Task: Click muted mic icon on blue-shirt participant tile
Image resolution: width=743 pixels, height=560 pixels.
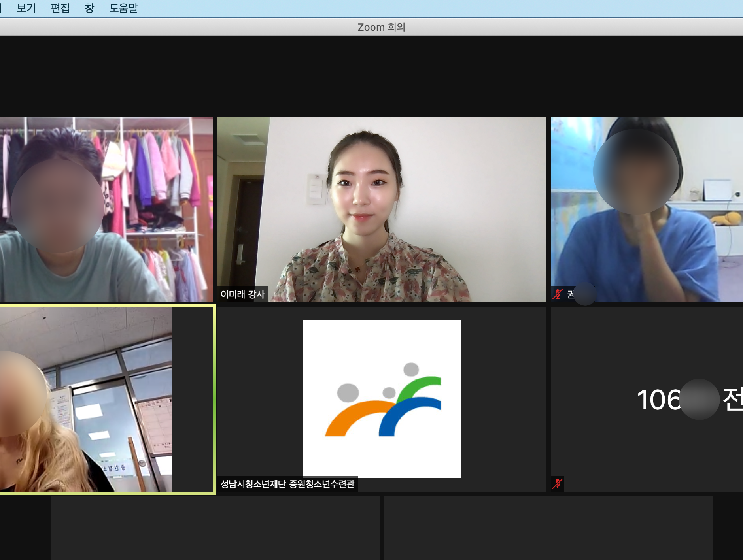Action: click(x=558, y=294)
